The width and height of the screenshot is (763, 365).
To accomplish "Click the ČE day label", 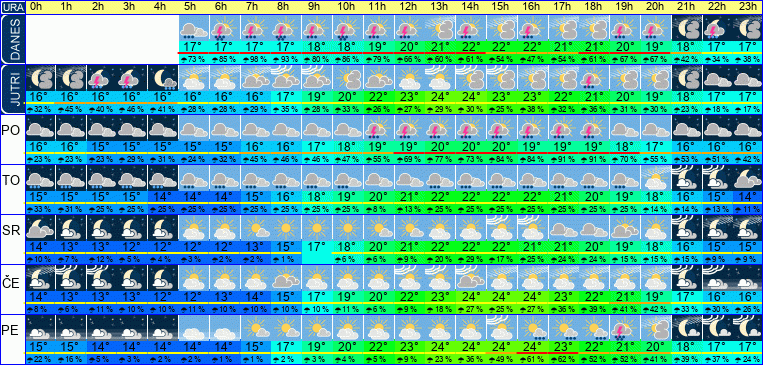I will 11,282.
